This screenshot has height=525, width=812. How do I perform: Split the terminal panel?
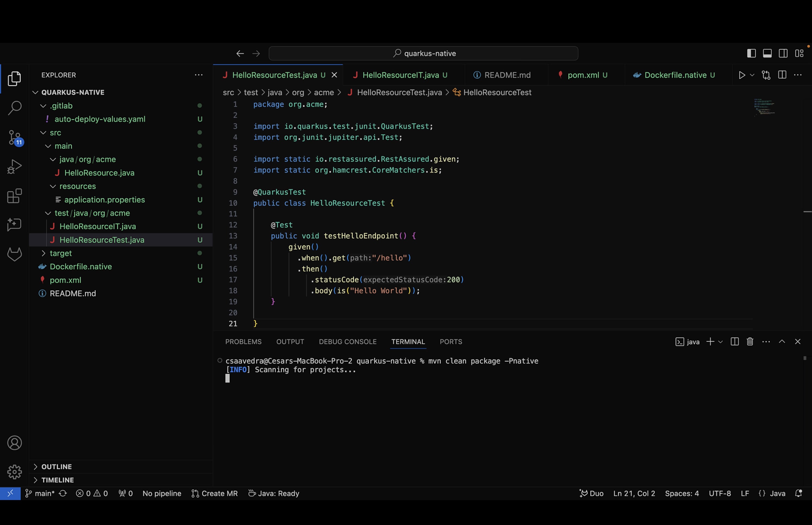pyautogui.click(x=735, y=341)
